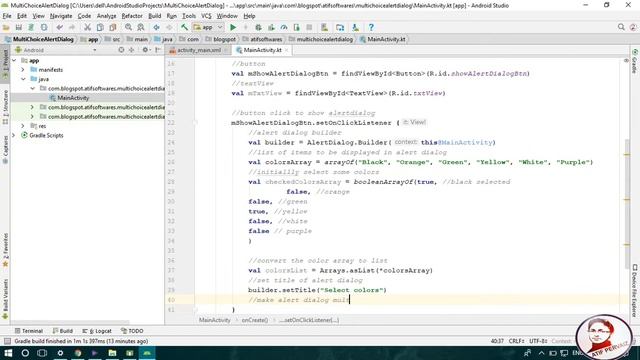The height and width of the screenshot is (360, 640).
Task: Undo the last edit via toolbar
Action: [x=60, y=27]
